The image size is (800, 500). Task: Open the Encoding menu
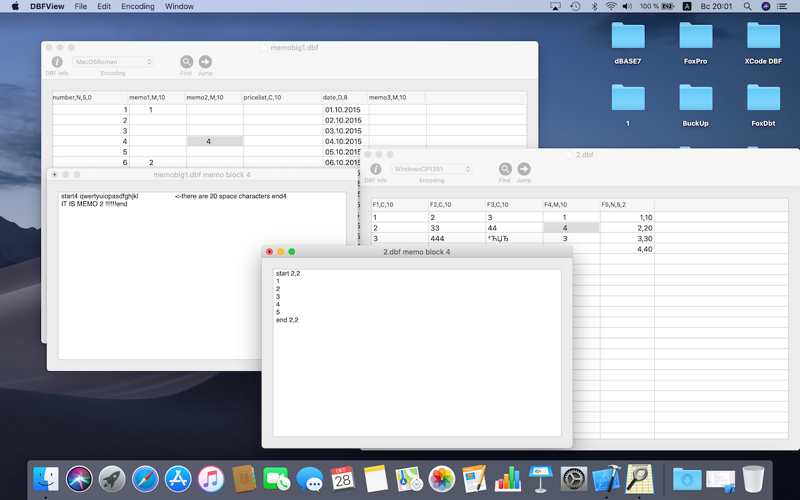click(137, 6)
